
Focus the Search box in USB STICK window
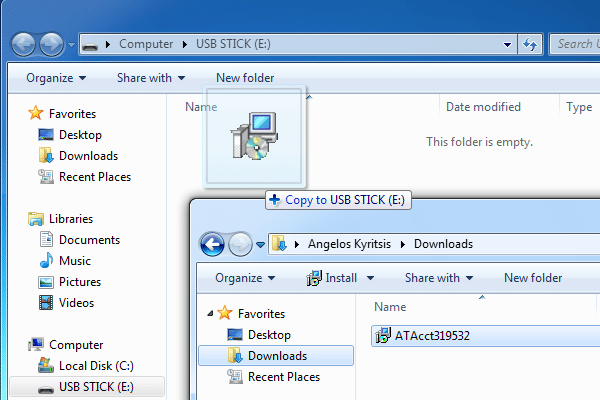(575, 44)
